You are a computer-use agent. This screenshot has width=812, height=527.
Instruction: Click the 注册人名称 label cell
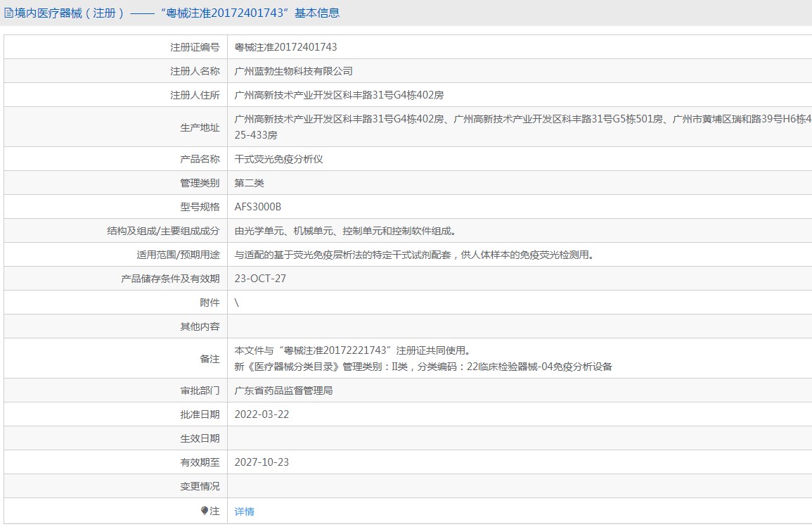click(195, 71)
